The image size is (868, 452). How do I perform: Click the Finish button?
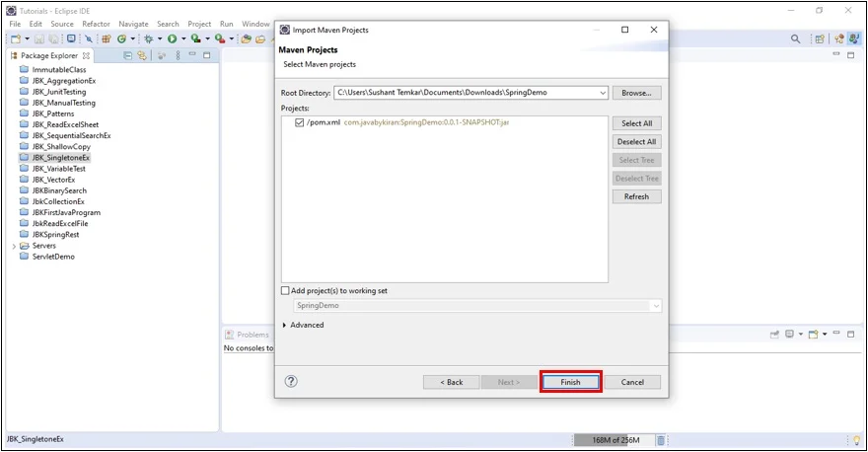(x=570, y=382)
